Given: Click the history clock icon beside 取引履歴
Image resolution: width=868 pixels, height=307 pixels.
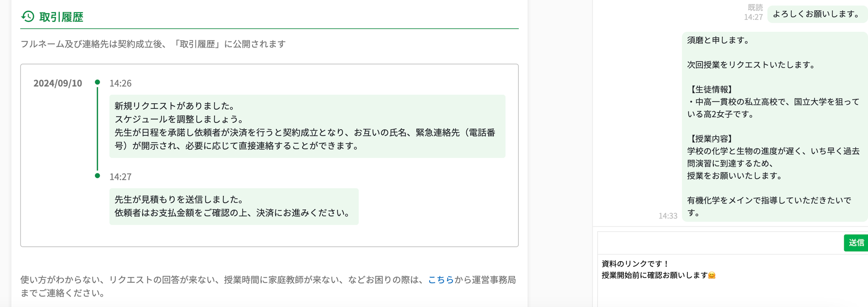Looking at the screenshot, I should coord(28,17).
